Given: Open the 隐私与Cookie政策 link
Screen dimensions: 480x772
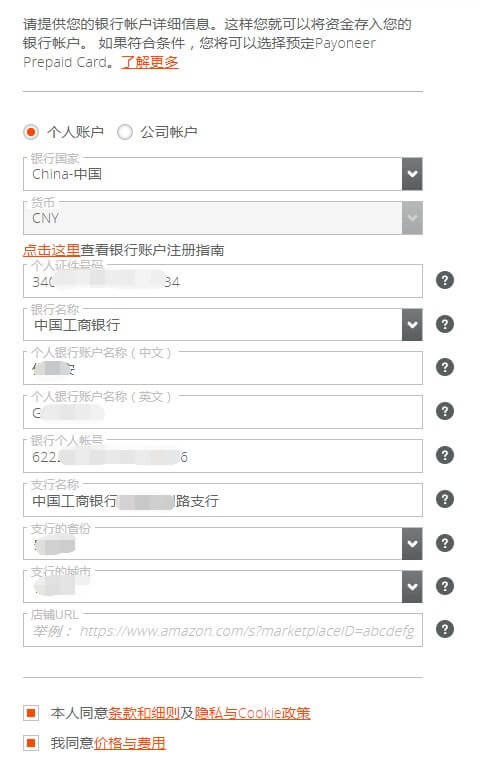Looking at the screenshot, I should click(252, 713).
